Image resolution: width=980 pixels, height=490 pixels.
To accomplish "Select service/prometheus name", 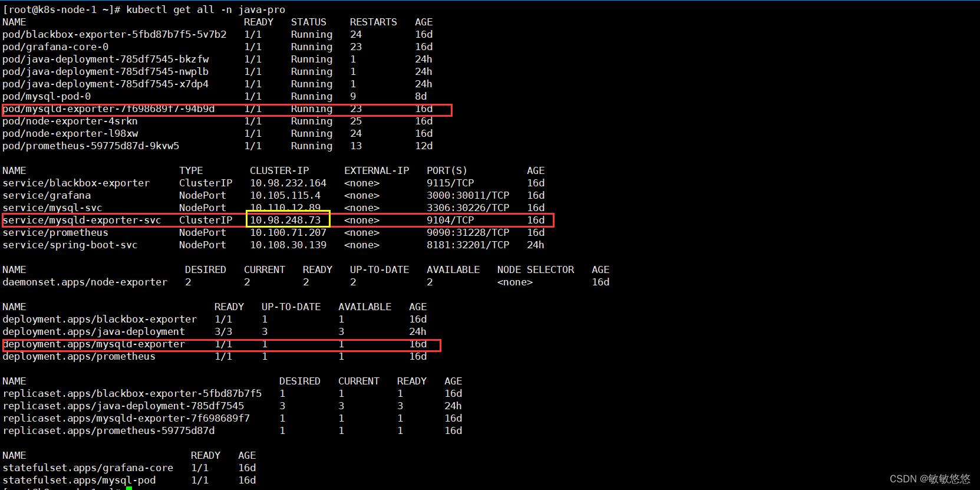I will [x=55, y=232].
